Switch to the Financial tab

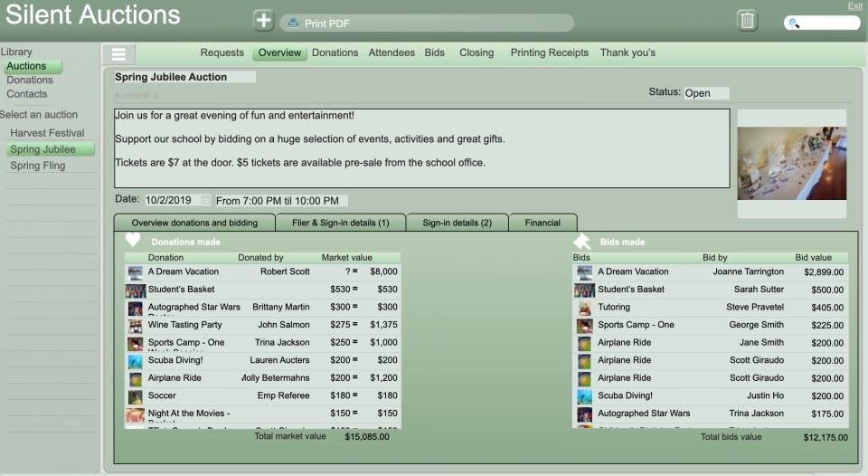coord(542,223)
